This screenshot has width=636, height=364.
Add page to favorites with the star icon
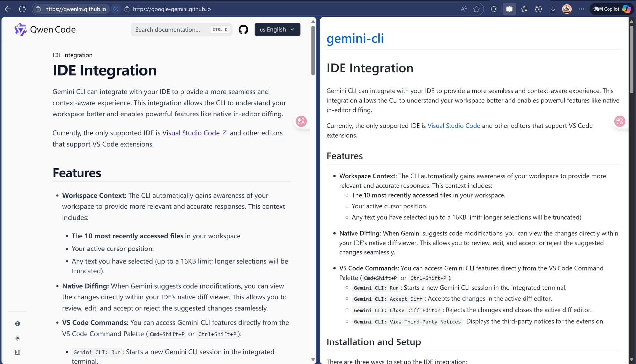476,9
